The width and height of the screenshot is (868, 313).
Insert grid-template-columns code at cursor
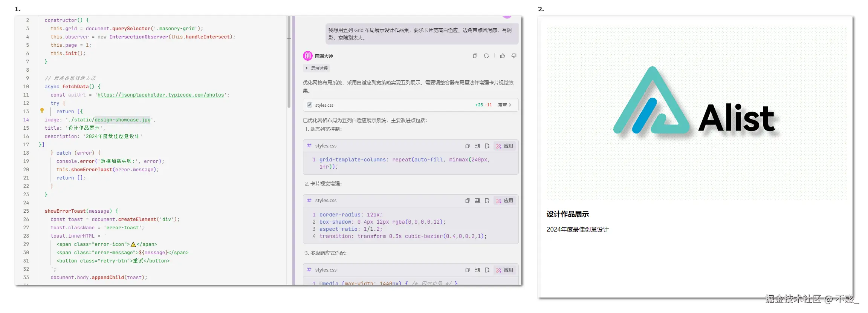pos(477,146)
